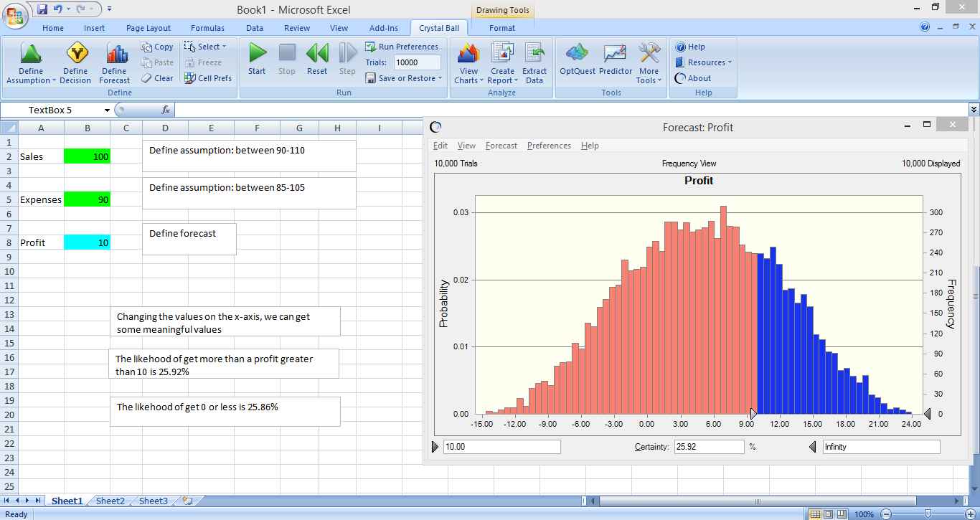
Task: Open Define Forecast
Action: (114, 62)
